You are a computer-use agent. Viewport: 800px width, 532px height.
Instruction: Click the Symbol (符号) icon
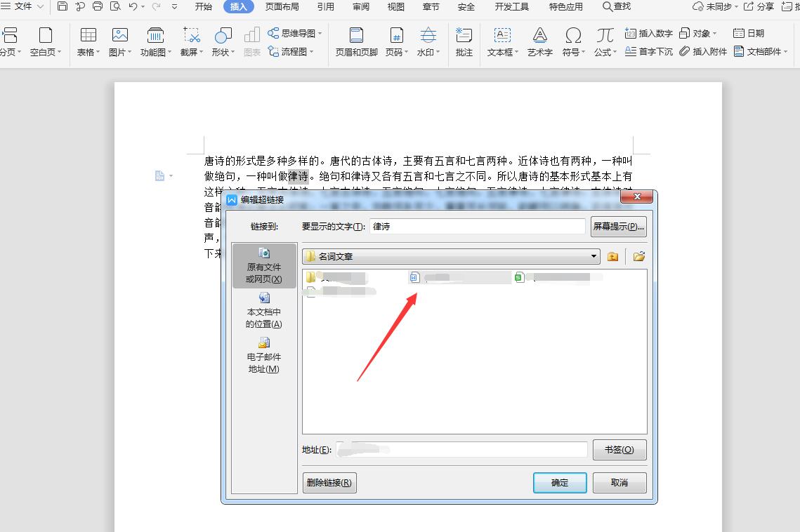pos(573,42)
